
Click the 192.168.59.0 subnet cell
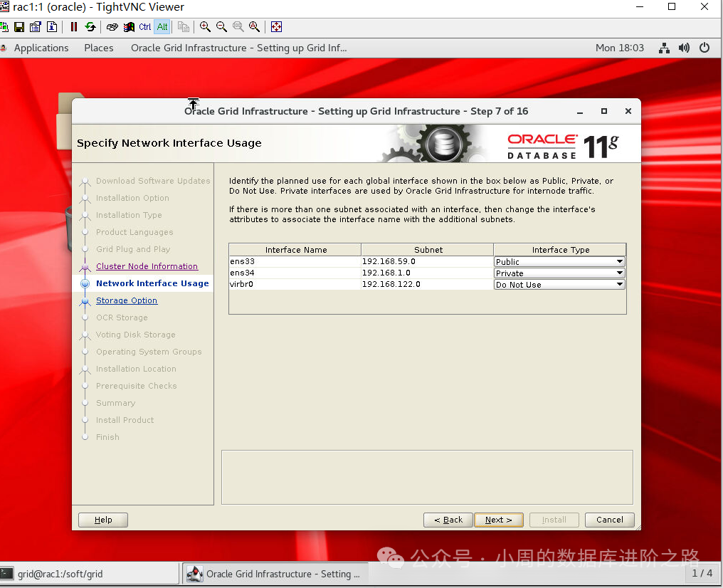point(428,261)
